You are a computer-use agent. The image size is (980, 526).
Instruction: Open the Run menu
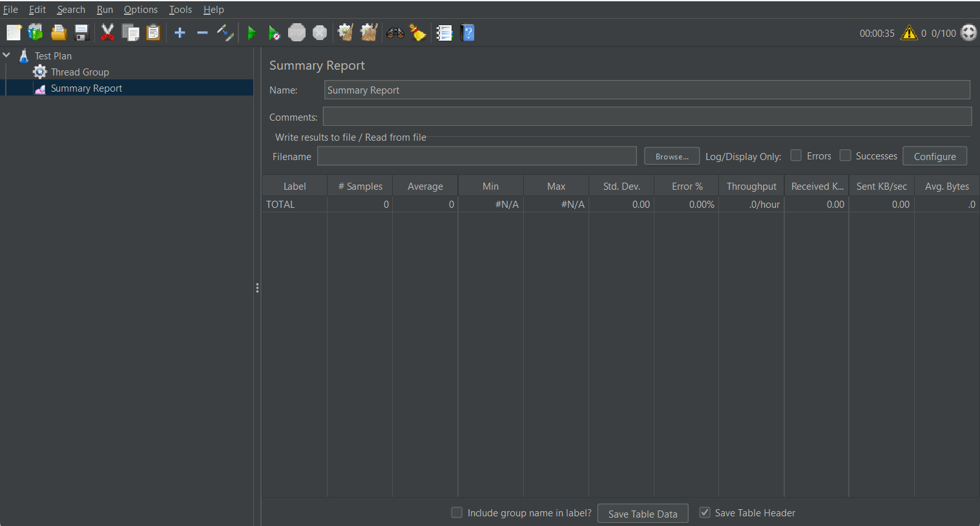[x=105, y=10]
